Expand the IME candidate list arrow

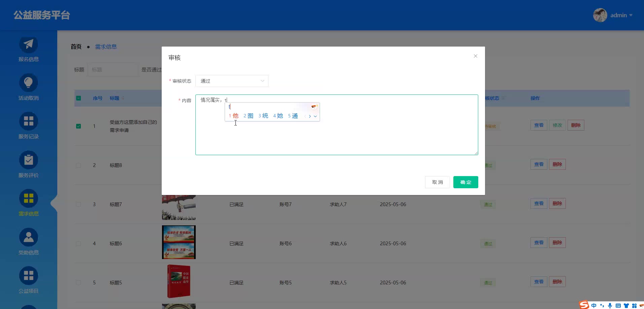pos(315,116)
